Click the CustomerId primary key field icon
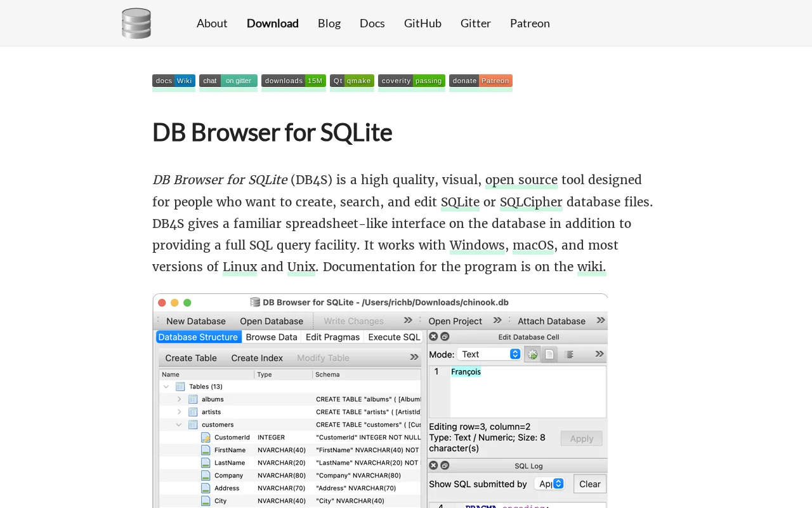This screenshot has width=812, height=508. click(x=206, y=438)
